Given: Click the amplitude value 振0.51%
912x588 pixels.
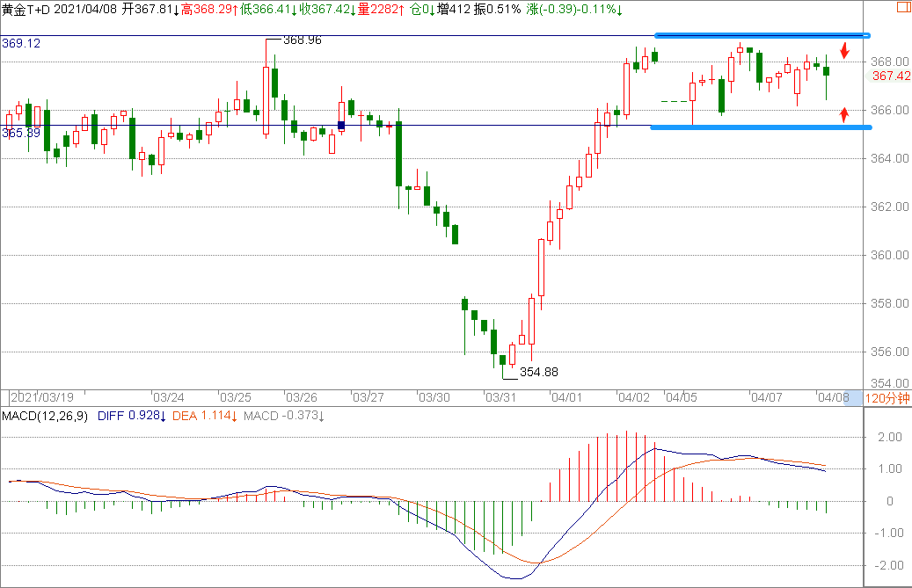Looking at the screenshot, I should tap(497, 10).
